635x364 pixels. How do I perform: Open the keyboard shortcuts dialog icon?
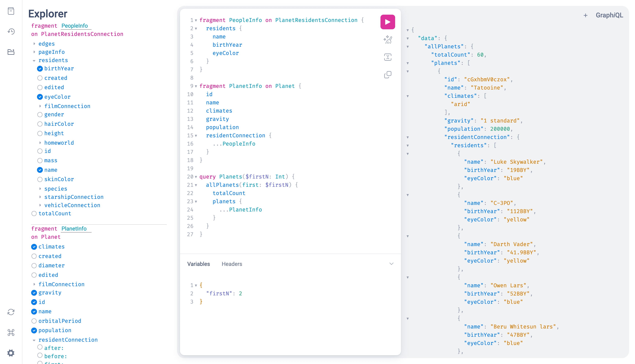[11, 333]
